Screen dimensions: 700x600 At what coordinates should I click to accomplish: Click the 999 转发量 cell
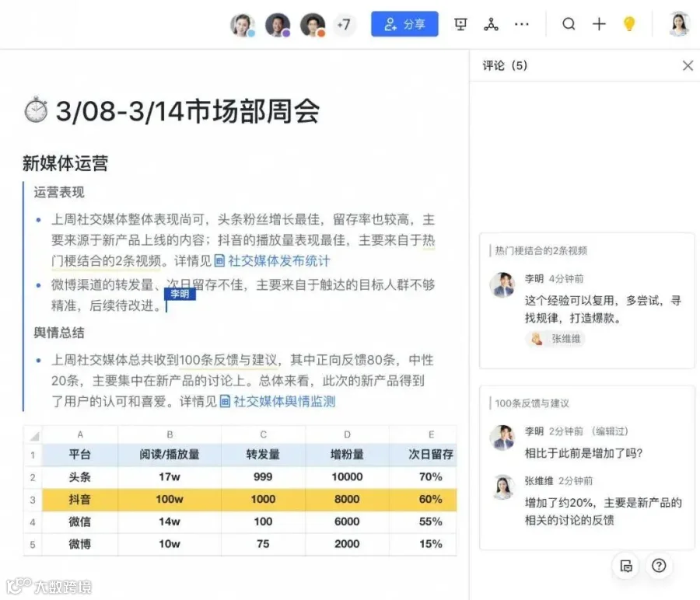click(264, 477)
